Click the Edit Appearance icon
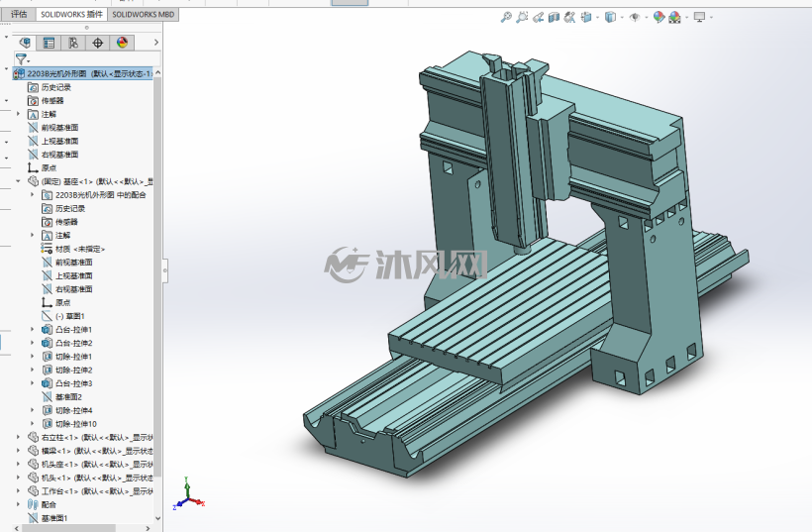Screen dimensions: 812x532 coord(659,17)
